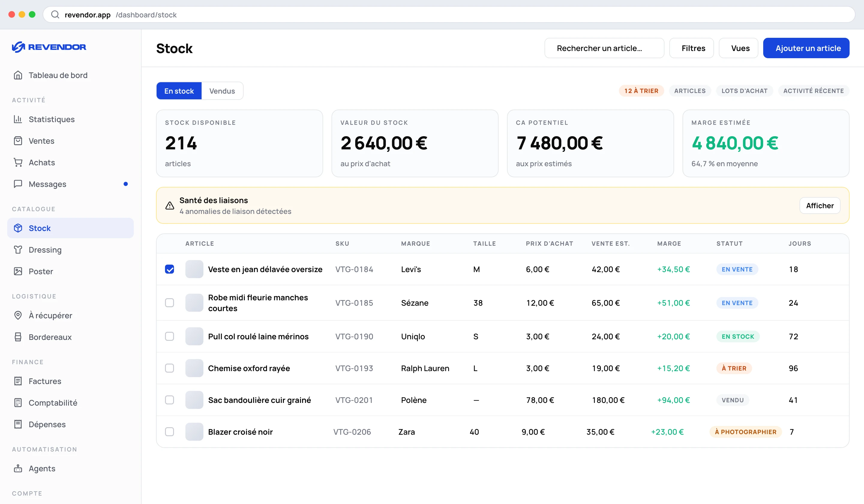The width and height of the screenshot is (864, 504).
Task: Click SKU VTG-0190
Action: pos(354,336)
